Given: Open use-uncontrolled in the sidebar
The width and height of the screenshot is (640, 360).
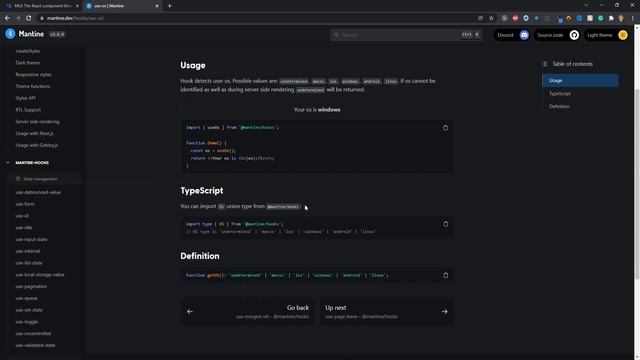Looking at the screenshot, I should click(x=33, y=333).
